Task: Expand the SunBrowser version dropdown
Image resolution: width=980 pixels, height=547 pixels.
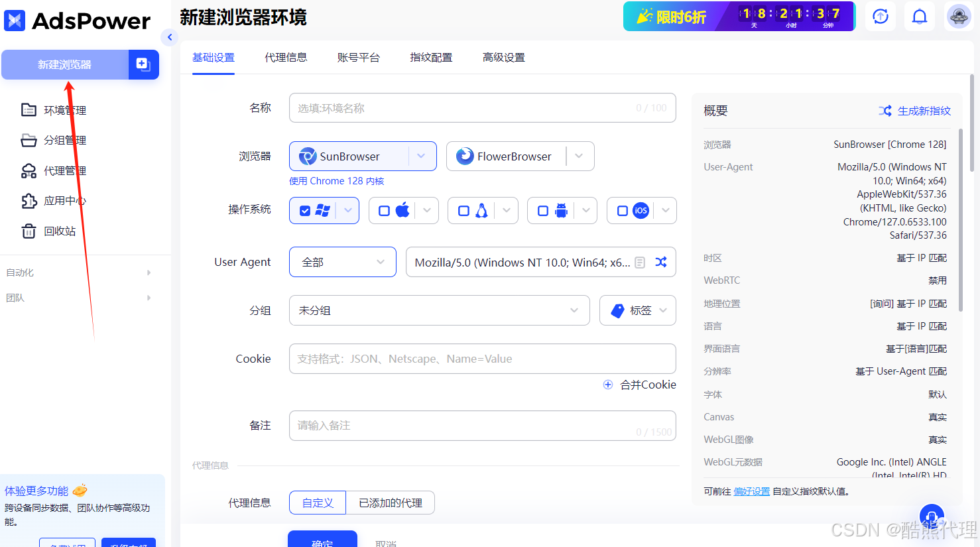Action: pos(421,156)
